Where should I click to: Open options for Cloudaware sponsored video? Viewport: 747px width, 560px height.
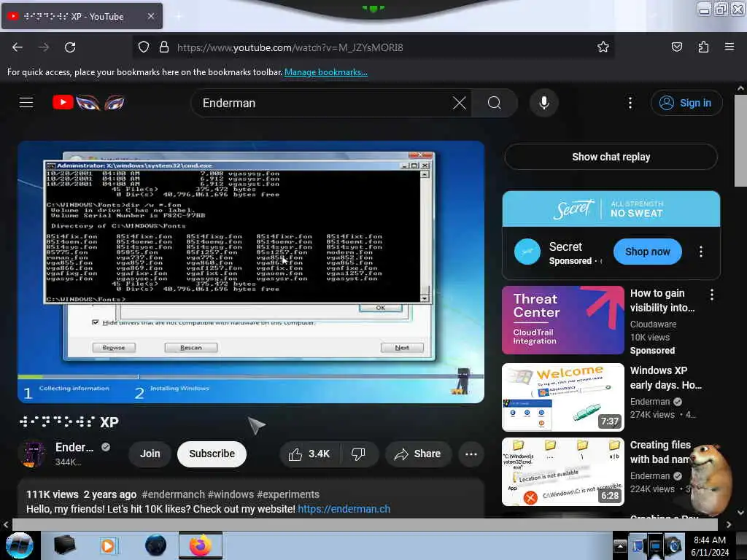pyautogui.click(x=712, y=295)
